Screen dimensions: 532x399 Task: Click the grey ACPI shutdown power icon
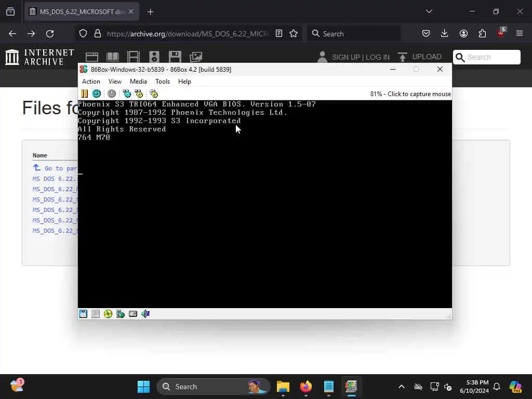pos(112,94)
